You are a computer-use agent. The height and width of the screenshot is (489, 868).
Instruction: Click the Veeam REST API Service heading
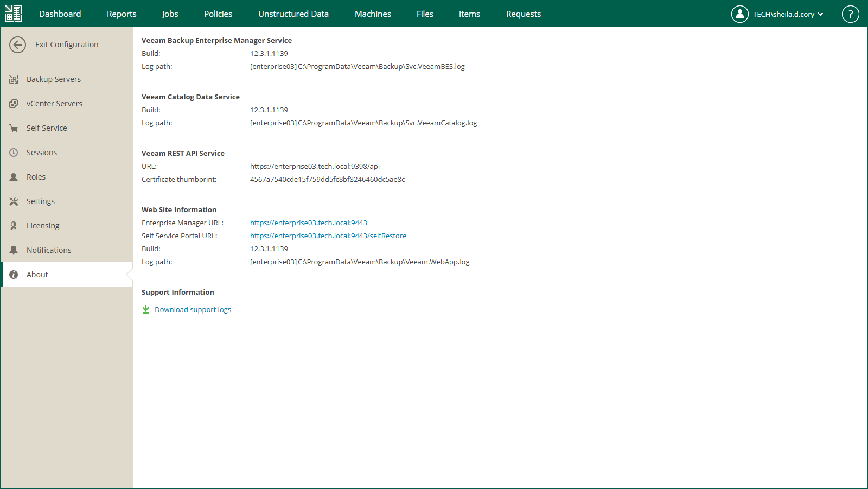click(x=183, y=154)
